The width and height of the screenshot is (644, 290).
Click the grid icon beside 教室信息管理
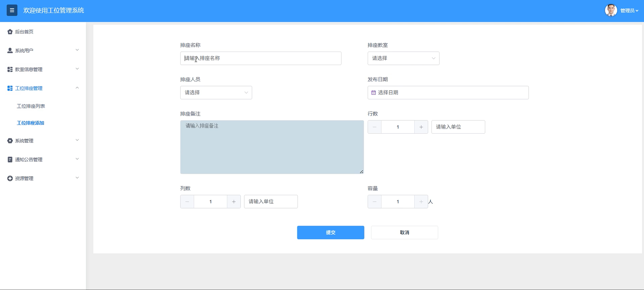pyautogui.click(x=10, y=69)
